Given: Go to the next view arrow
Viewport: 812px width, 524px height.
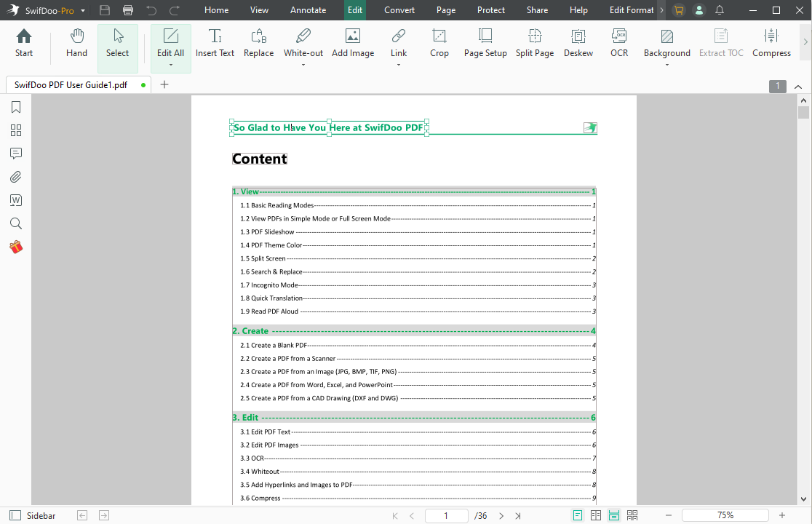Looking at the screenshot, I should pyautogui.click(x=104, y=515).
